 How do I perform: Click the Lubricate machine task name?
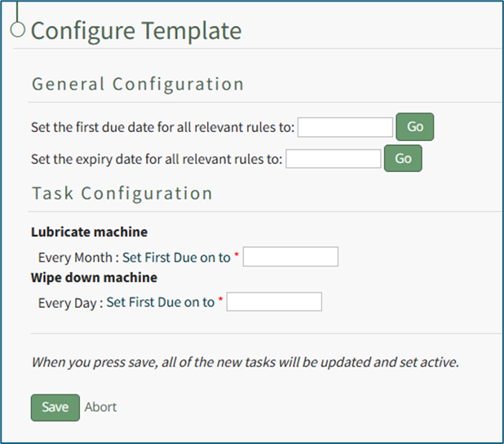89,232
